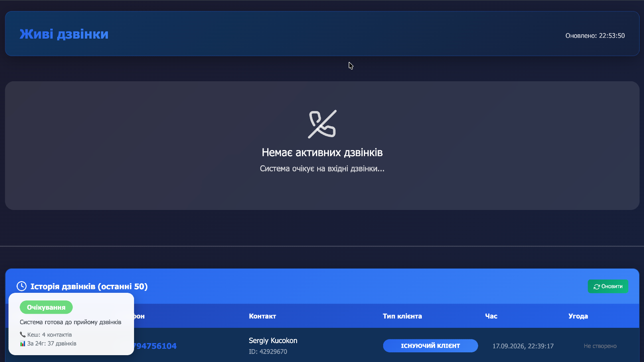The width and height of the screenshot is (644, 362).
Task: Click the Оновлено: 22:53:50 timestamp
Action: [595, 36]
